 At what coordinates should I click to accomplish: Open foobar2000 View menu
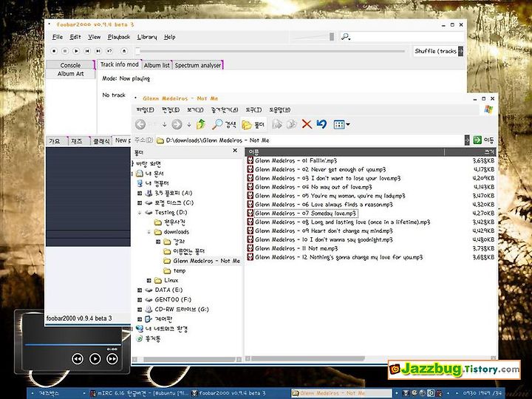pyautogui.click(x=95, y=37)
